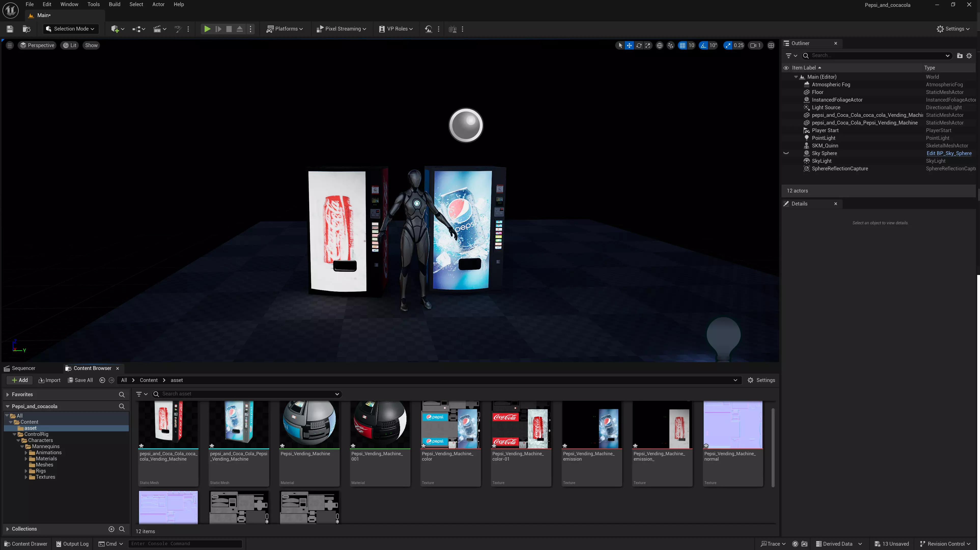Open the Platforms dropdown
This screenshot has width=980, height=550.
click(x=285, y=29)
